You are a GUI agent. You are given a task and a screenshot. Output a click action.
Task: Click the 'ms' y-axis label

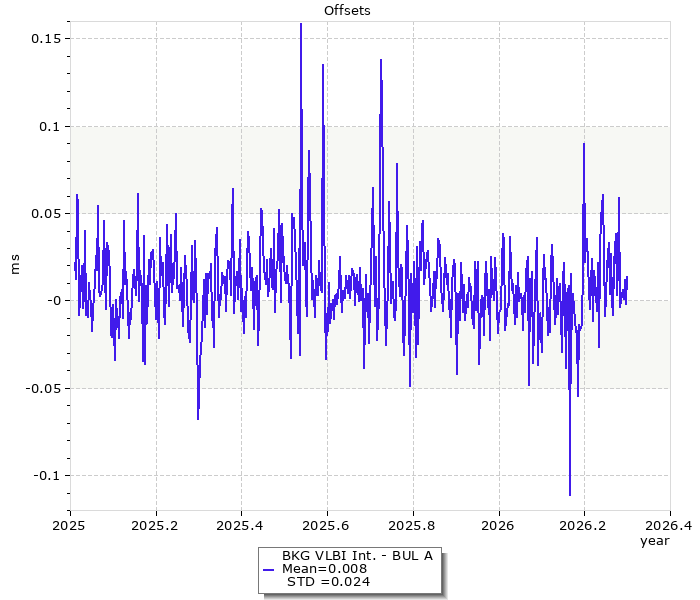(14, 265)
